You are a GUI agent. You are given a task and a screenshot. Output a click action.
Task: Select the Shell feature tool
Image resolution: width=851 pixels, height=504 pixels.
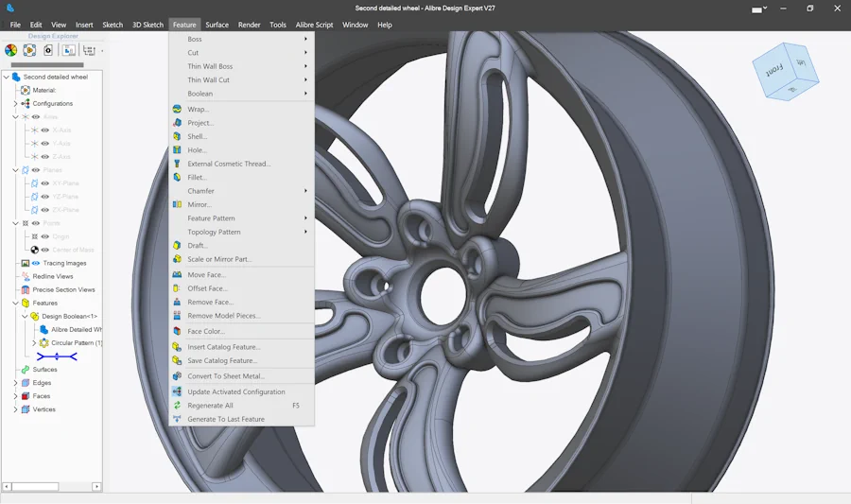point(241,136)
